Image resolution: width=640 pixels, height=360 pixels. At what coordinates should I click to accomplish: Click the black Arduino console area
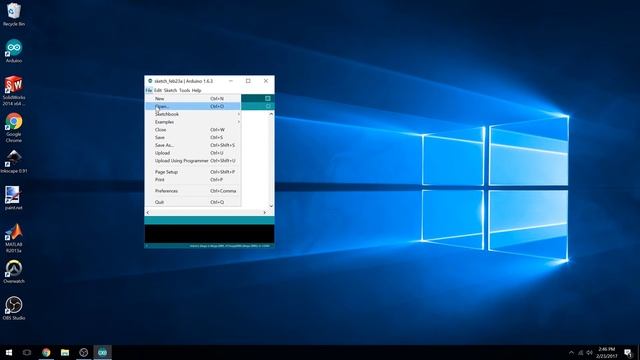pyautogui.click(x=209, y=234)
